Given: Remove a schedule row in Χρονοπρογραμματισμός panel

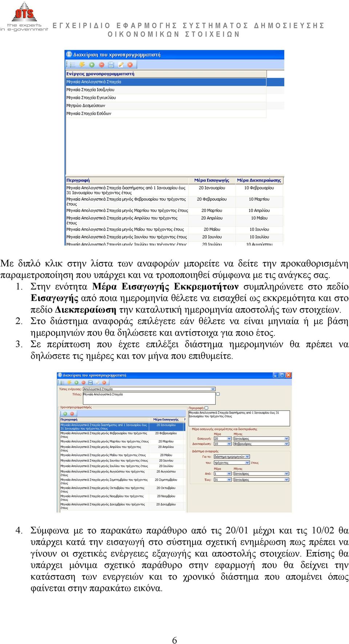Looking at the screenshot, I should tap(72, 413).
